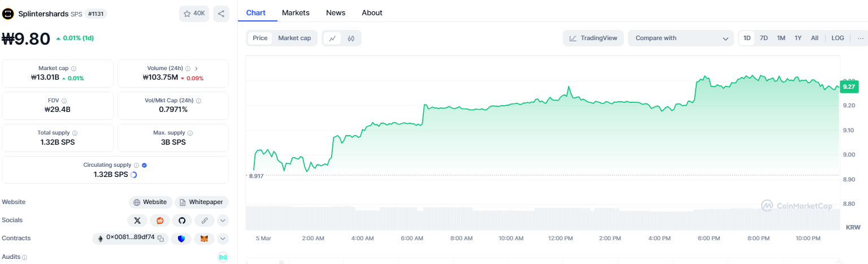The height and width of the screenshot is (264, 868).
Task: Switch to line chart view
Action: 332,38
